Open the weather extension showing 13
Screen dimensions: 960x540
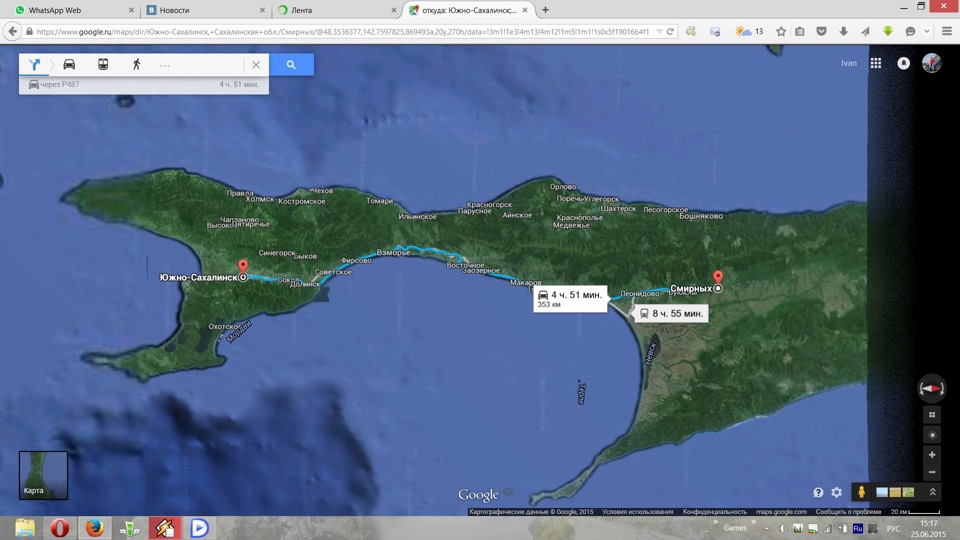coord(749,31)
